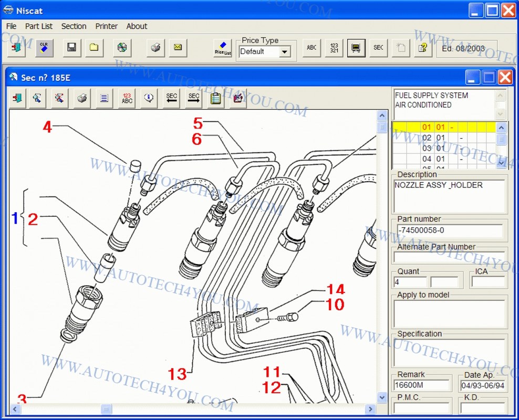The height and width of the screenshot is (420, 519).
Task: Click the diagram's horizontal scrollbar thumb
Action: [106, 409]
